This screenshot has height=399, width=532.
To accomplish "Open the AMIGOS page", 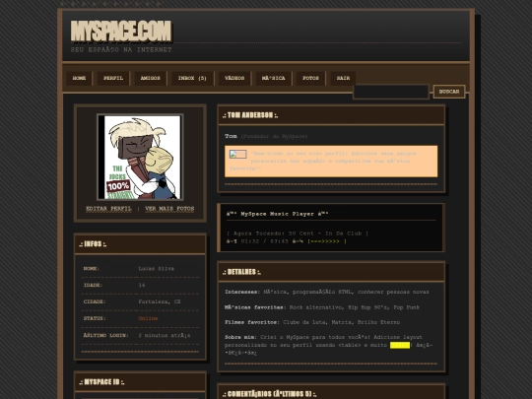I will 151,79.
